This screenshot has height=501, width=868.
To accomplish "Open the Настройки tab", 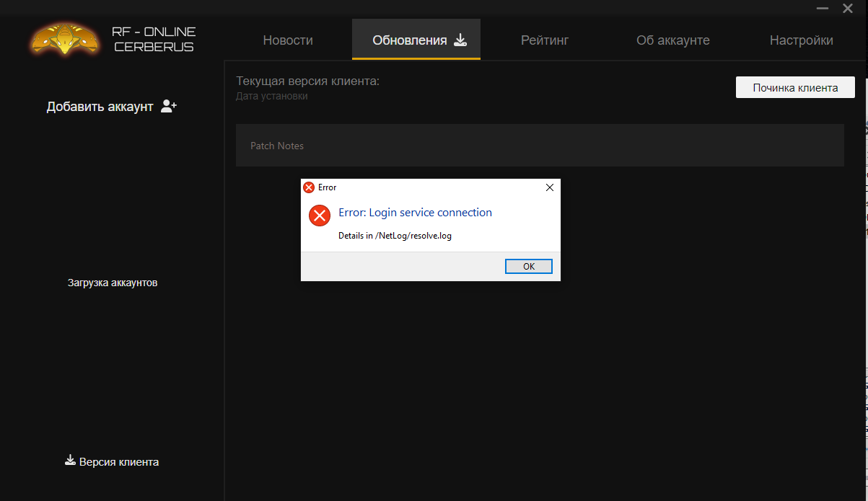I will coord(801,40).
